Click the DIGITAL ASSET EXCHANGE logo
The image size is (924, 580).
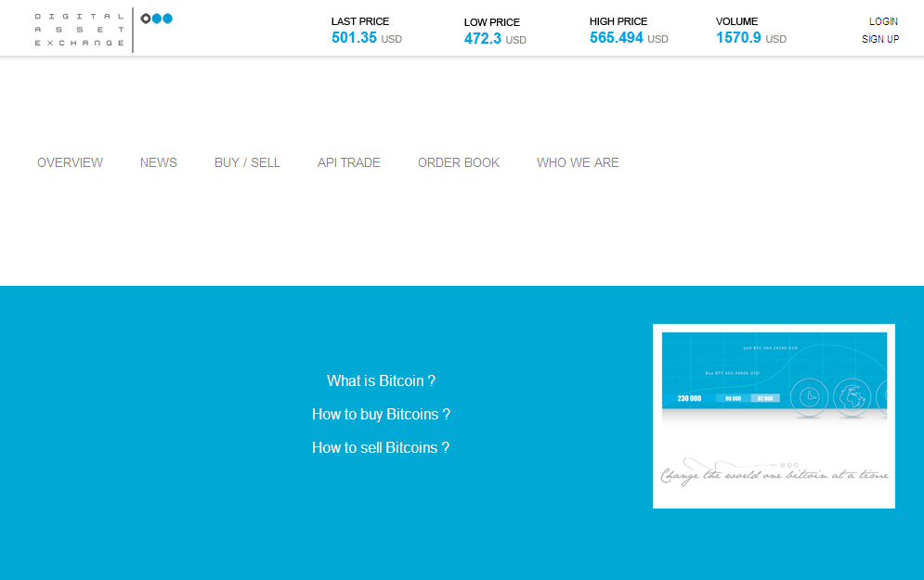[x=79, y=29]
